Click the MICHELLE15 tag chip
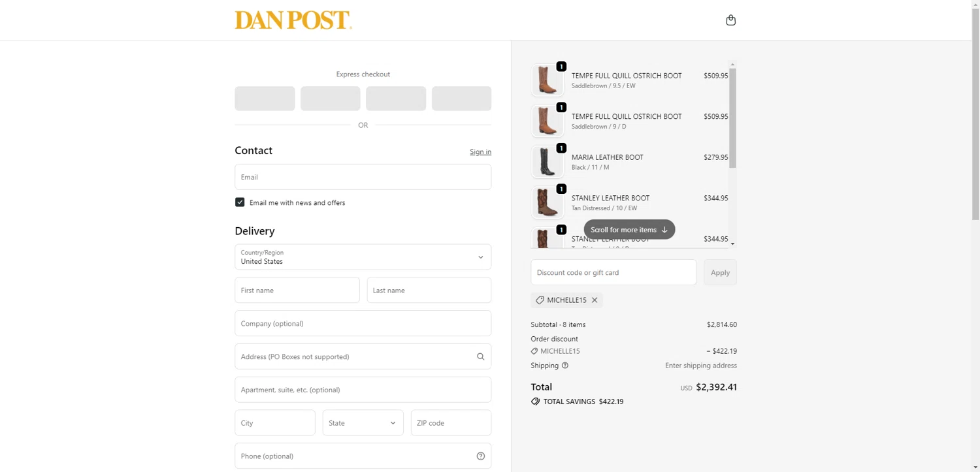 (x=566, y=300)
